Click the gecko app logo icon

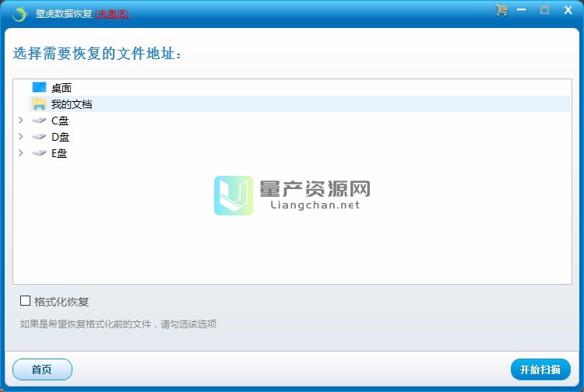(19, 14)
